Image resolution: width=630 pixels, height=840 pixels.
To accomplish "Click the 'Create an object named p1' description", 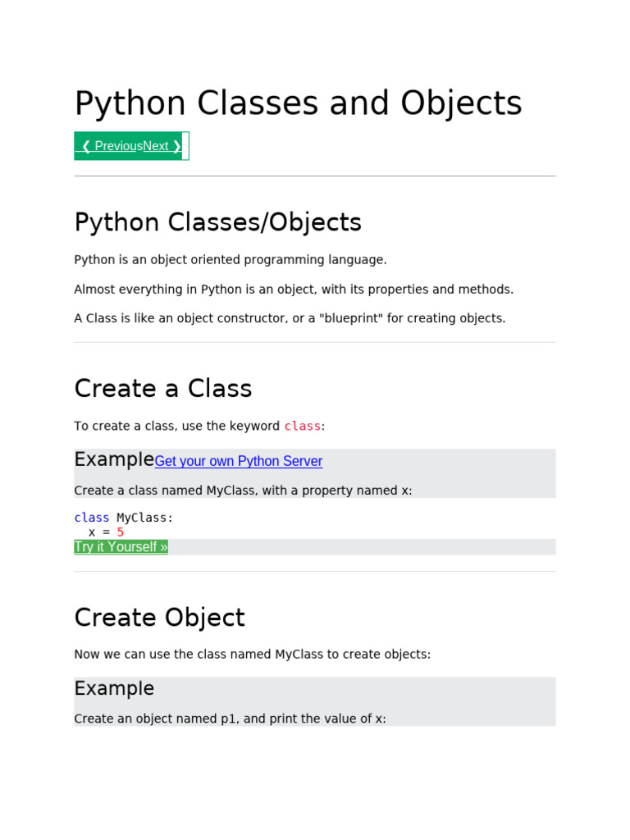I will pos(230,719).
